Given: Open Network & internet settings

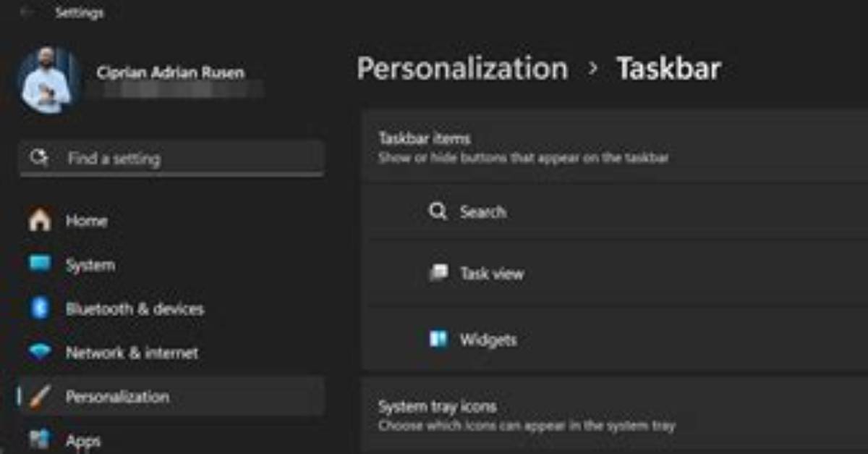Looking at the screenshot, I should click(x=171, y=353).
